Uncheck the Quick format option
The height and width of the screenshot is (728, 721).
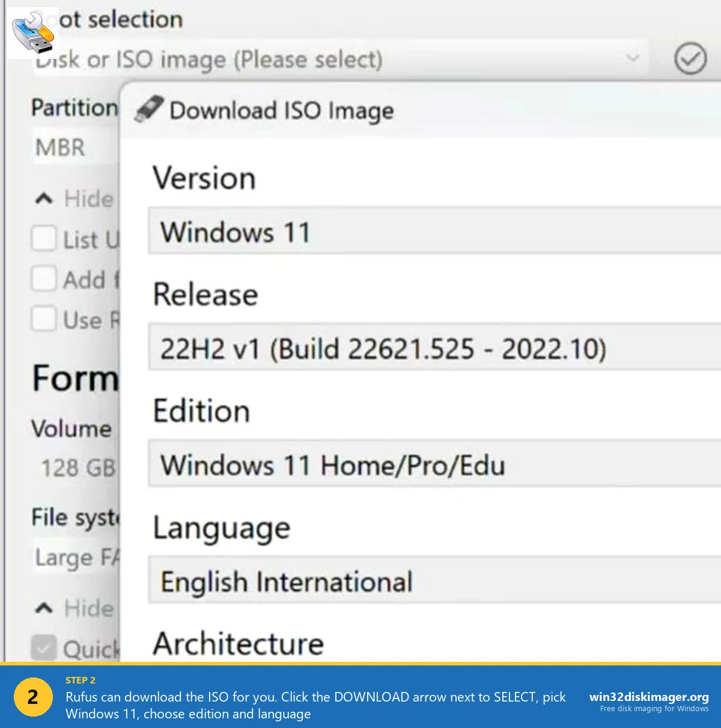pyautogui.click(x=43, y=648)
